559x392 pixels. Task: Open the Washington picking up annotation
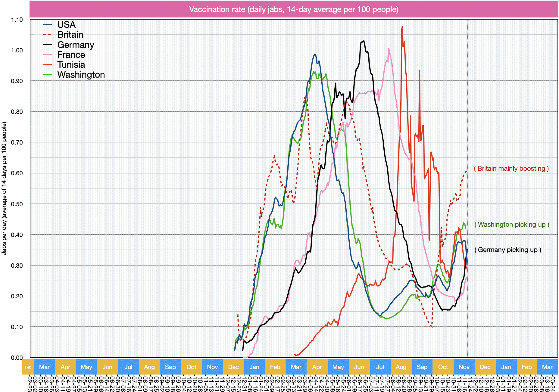(511, 224)
